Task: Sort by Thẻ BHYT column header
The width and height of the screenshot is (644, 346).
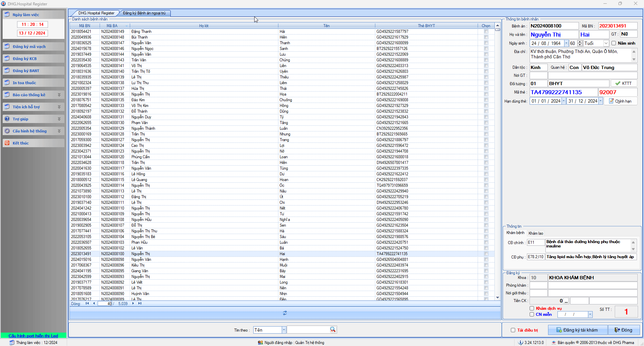Action: pyautogui.click(x=426, y=26)
